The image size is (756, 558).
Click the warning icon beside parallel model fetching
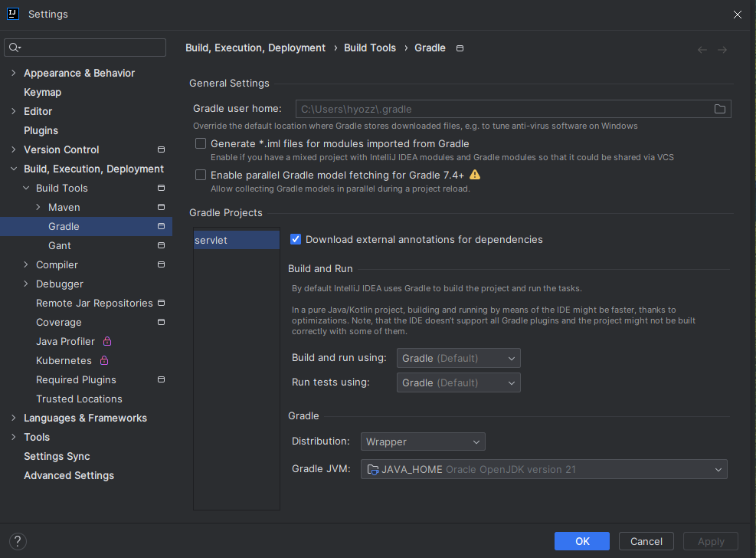tap(475, 175)
